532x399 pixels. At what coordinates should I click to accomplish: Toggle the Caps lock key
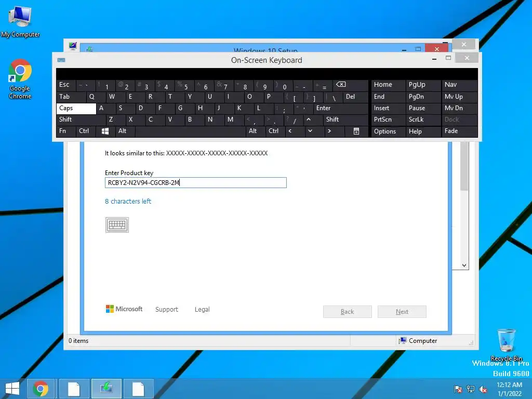[76, 108]
